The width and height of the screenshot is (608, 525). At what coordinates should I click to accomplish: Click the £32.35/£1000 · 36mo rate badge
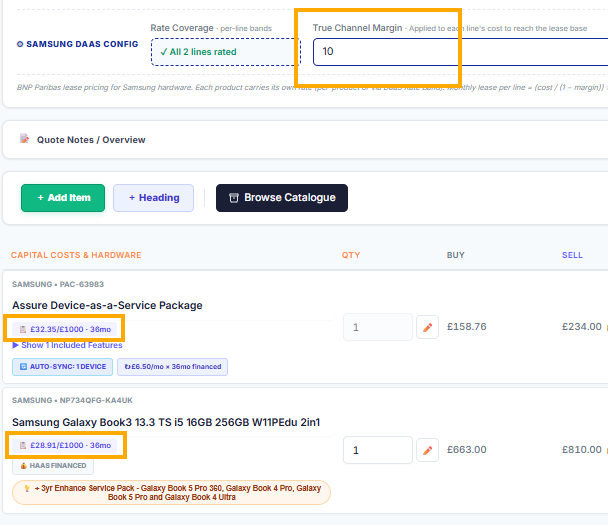[x=64, y=329]
